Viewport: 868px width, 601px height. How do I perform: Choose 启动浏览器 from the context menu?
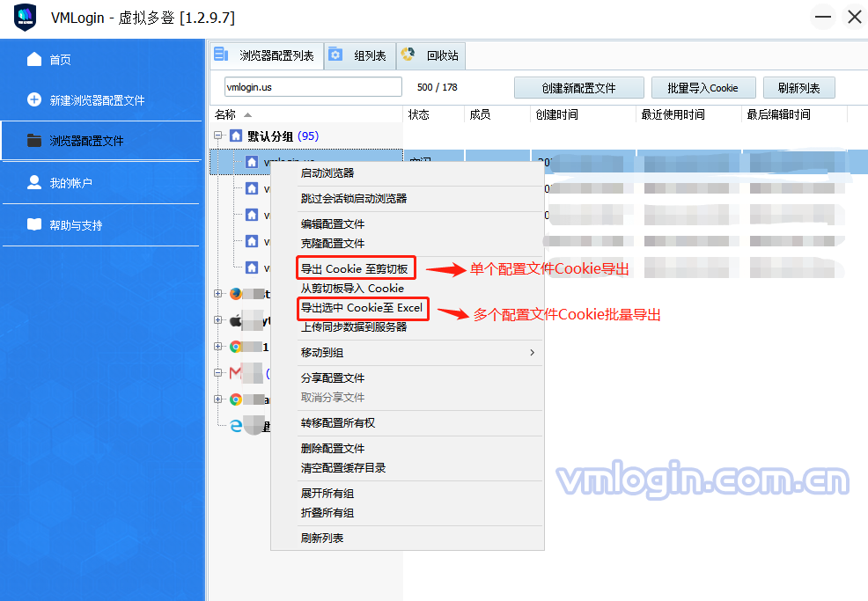[x=327, y=173]
